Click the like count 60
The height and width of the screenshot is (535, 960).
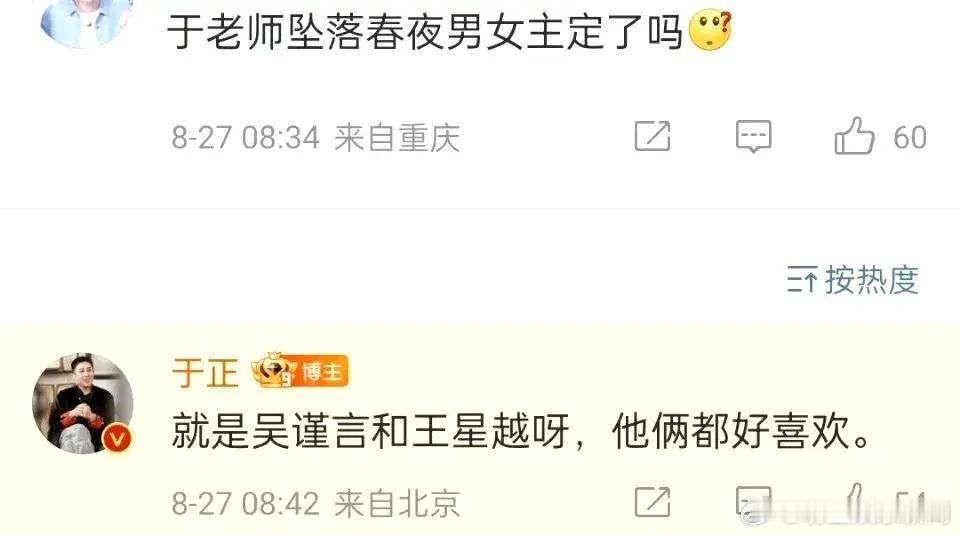click(909, 137)
